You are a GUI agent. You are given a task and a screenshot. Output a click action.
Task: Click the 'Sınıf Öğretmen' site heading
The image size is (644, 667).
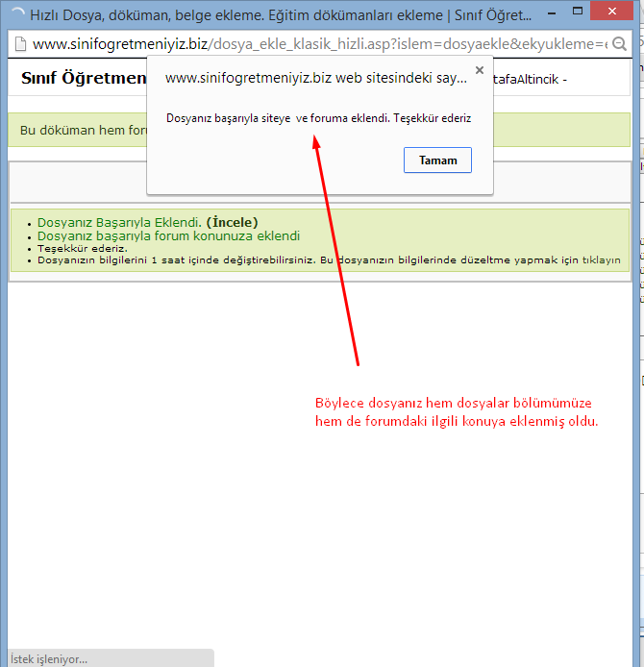coord(83,79)
